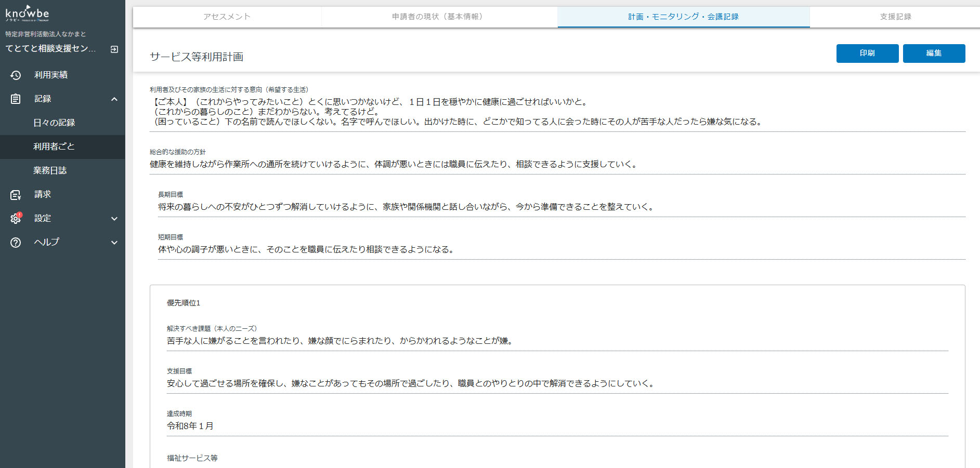Go to the 支援記録 tab

click(x=895, y=17)
